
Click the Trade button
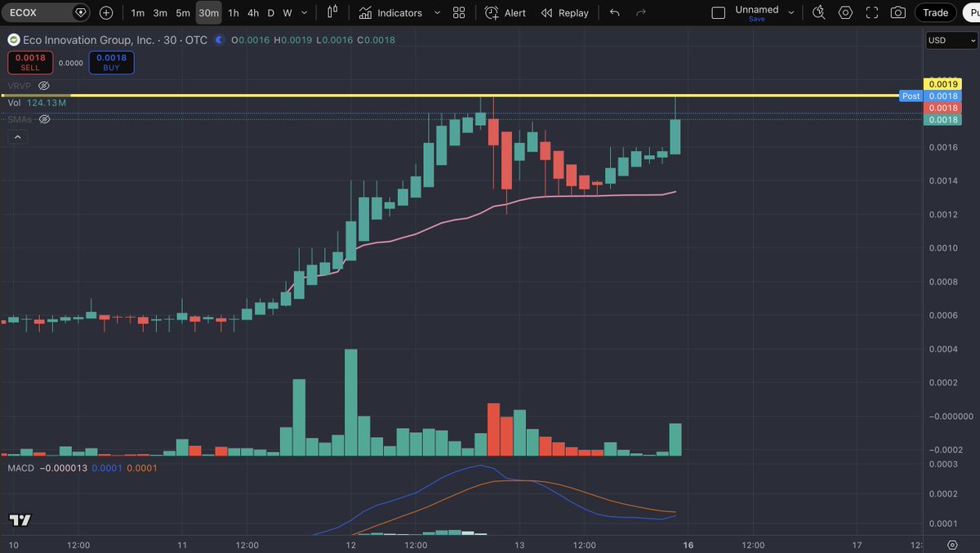click(x=935, y=13)
